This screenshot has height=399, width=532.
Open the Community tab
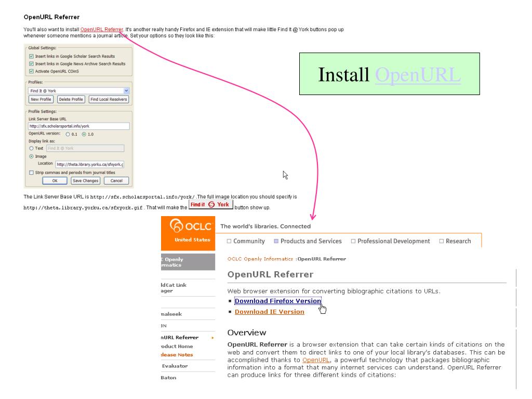[x=246, y=241]
